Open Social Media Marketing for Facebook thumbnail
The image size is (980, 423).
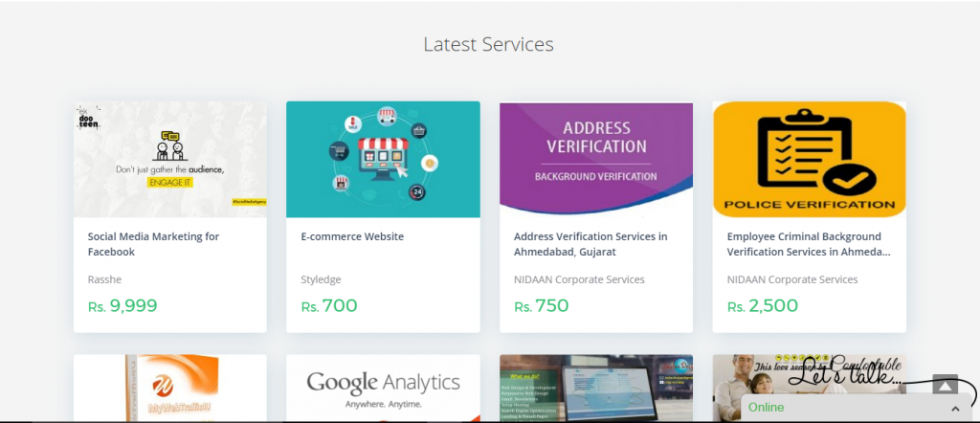tap(169, 159)
